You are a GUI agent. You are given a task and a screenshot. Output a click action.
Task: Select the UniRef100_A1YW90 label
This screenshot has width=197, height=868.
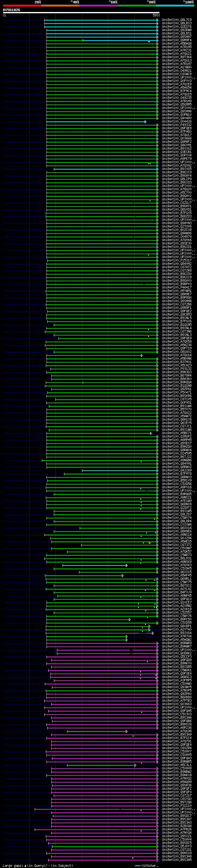pyautogui.click(x=177, y=67)
